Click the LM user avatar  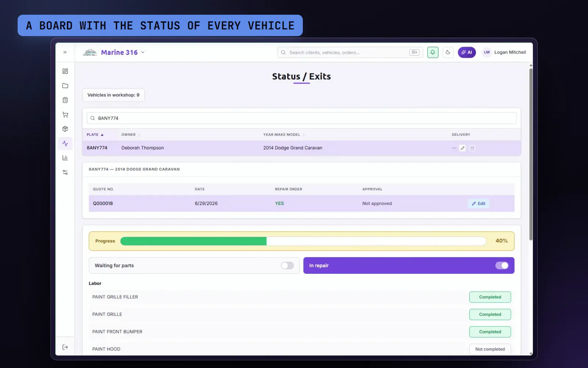[x=487, y=52]
